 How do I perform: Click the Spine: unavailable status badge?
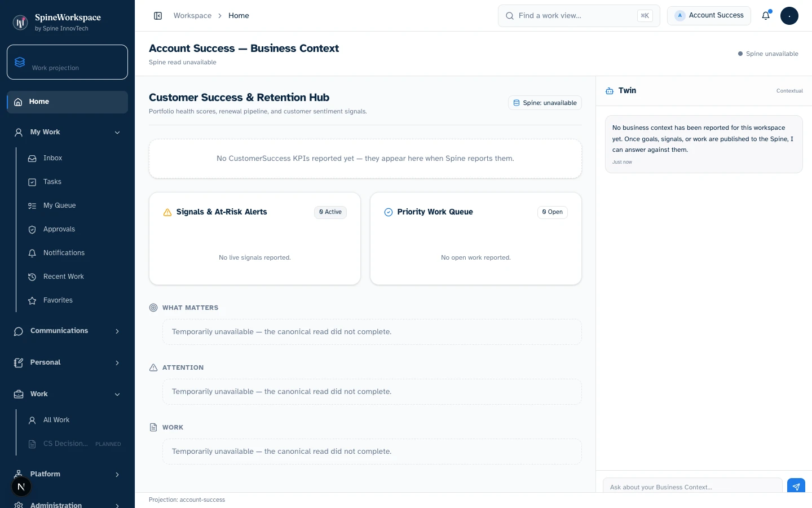[545, 103]
